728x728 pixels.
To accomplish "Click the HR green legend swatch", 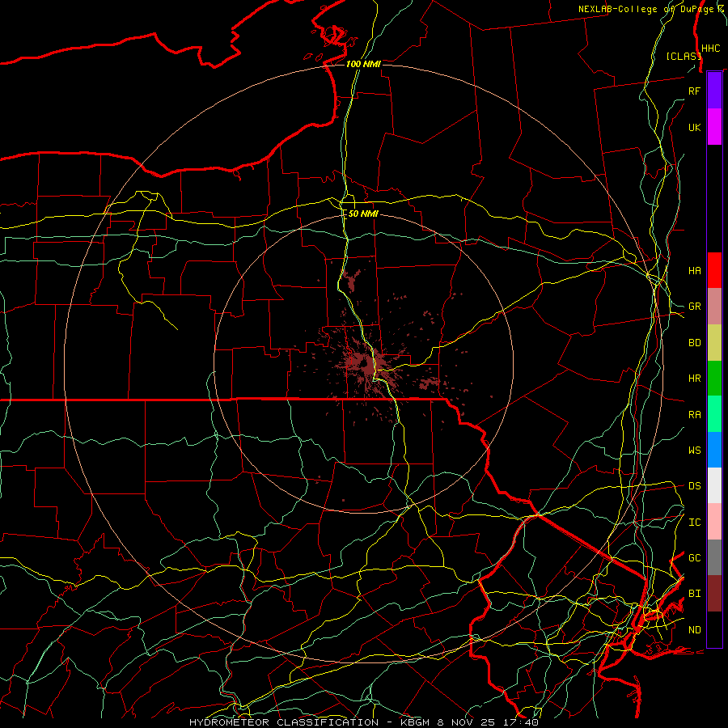I will pyautogui.click(x=714, y=378).
